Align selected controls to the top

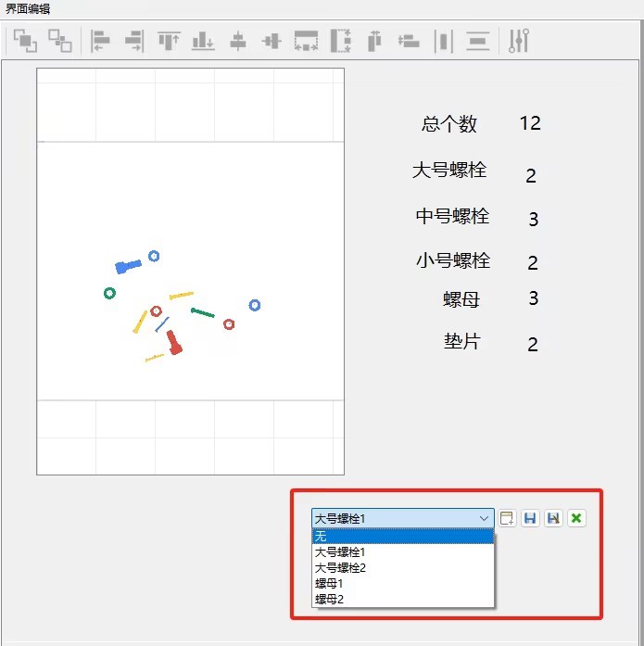tap(170, 41)
